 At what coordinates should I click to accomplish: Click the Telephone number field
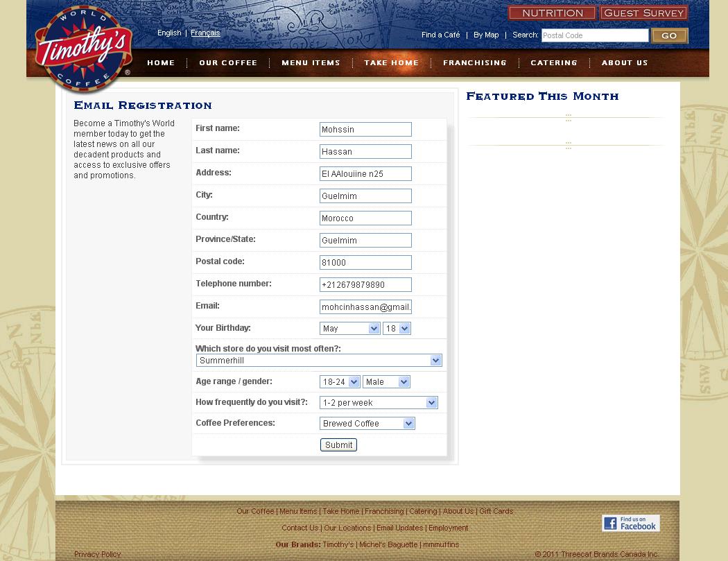tap(365, 285)
